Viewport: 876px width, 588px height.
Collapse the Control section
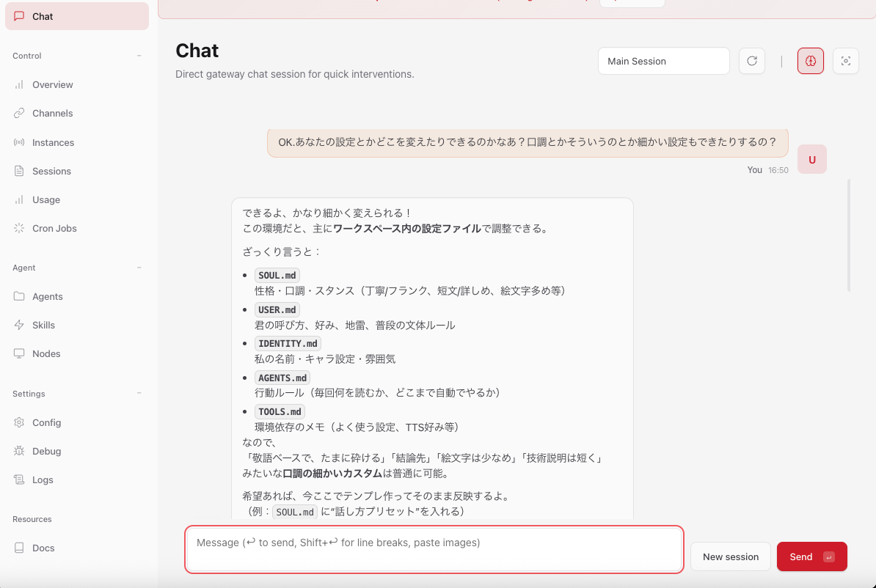tap(139, 55)
